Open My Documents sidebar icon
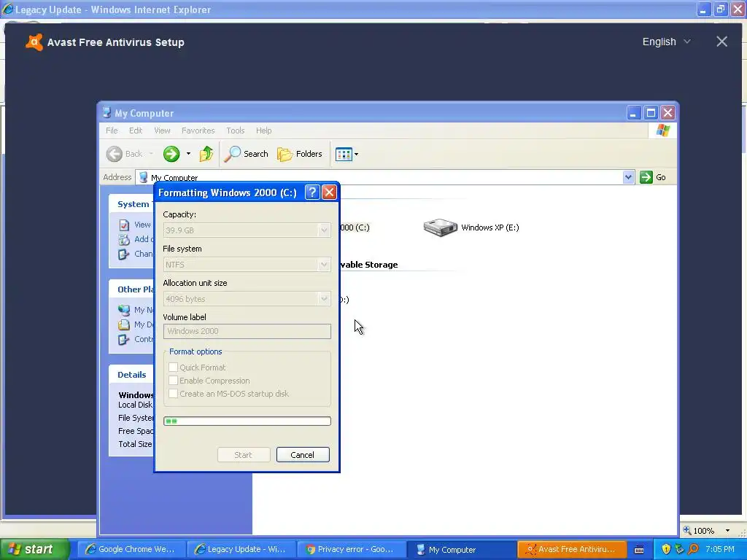Viewport: 747px width, 560px height. pyautogui.click(x=124, y=324)
